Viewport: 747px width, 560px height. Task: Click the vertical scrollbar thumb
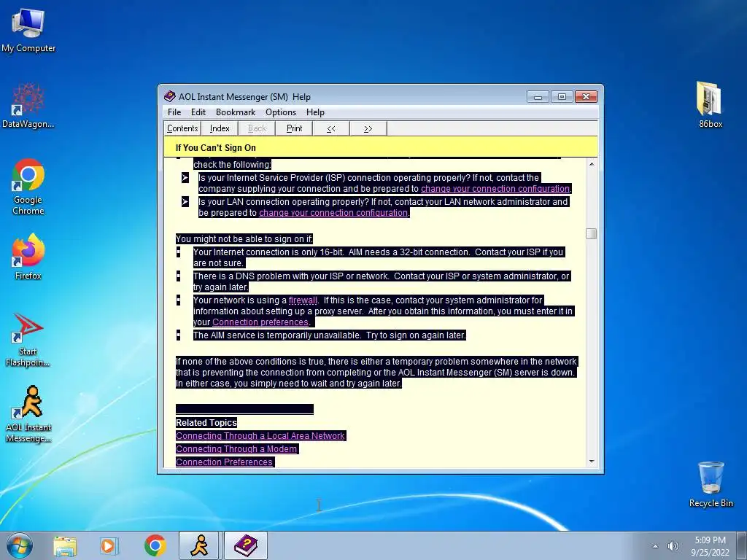tap(591, 234)
